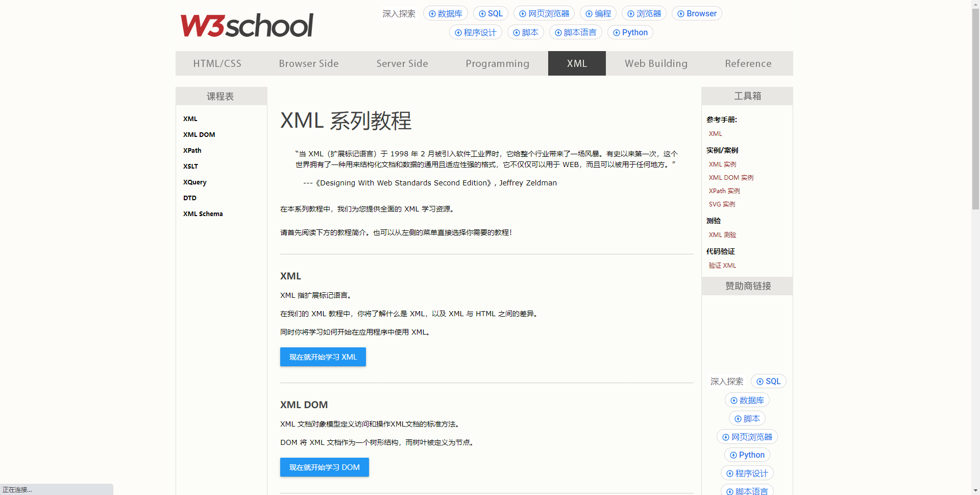Screen dimensions: 980x495
Task: Click the vertical scrollbar thumb
Action: (975, 109)
